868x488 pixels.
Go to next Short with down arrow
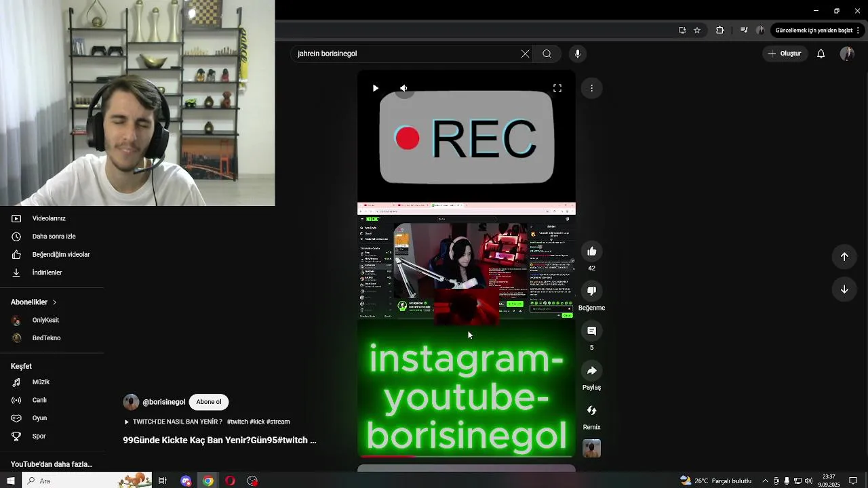844,289
